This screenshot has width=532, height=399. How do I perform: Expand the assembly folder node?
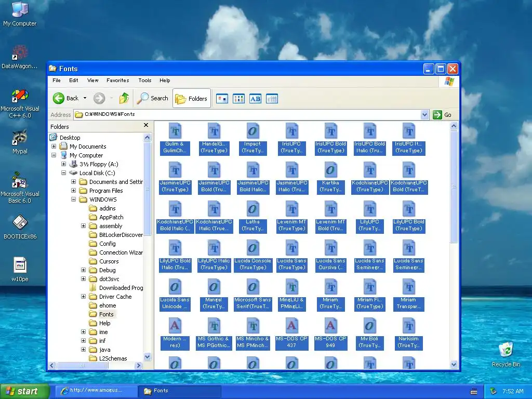click(x=83, y=225)
